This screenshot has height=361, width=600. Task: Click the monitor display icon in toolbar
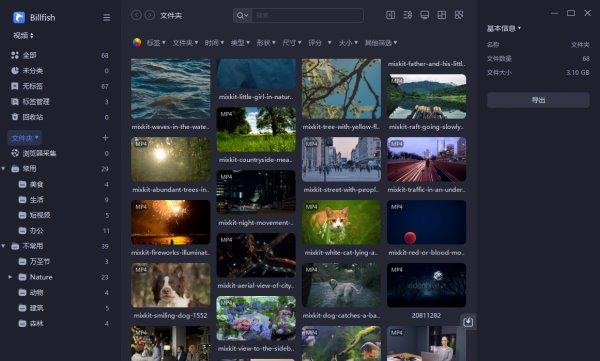coord(424,15)
